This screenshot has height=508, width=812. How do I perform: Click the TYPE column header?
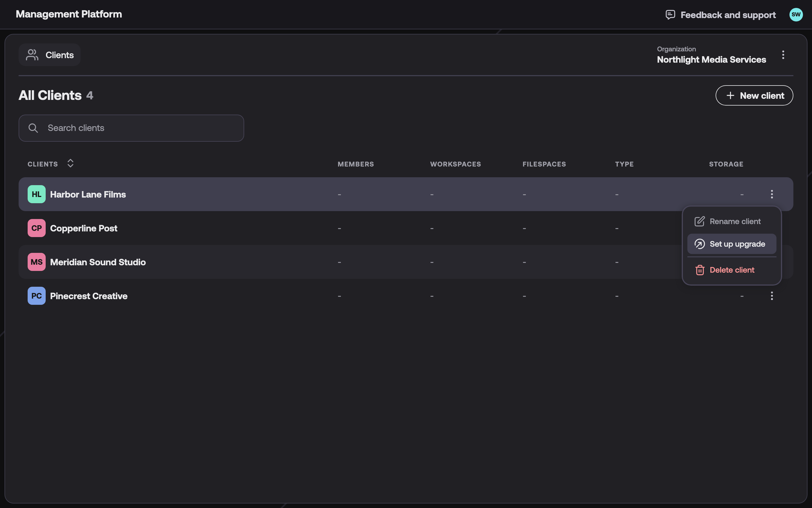(x=624, y=164)
